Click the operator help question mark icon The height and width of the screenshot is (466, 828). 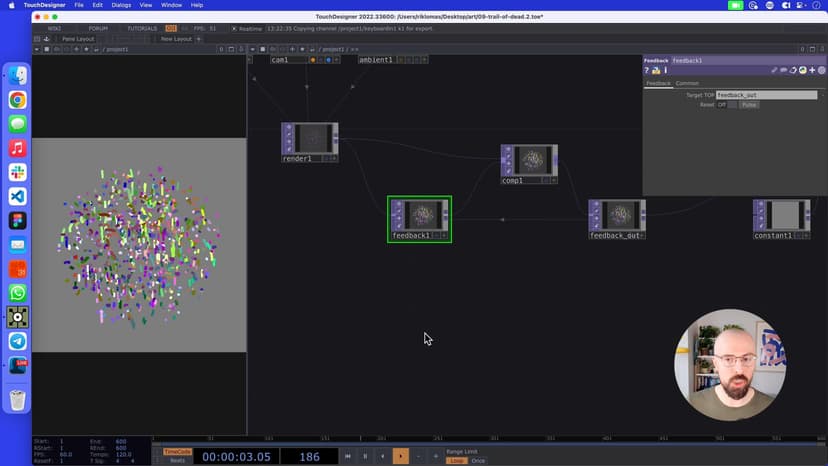click(647, 70)
